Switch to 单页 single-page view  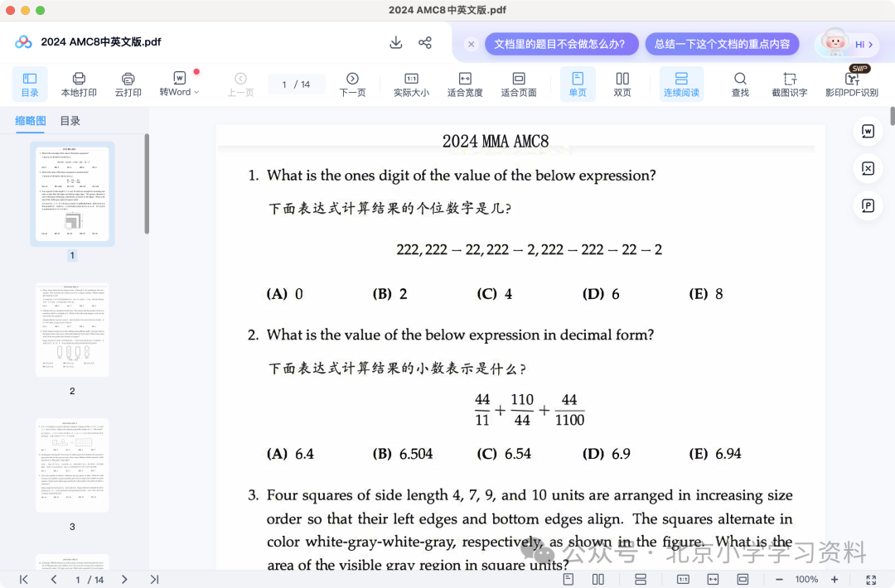pyautogui.click(x=578, y=84)
